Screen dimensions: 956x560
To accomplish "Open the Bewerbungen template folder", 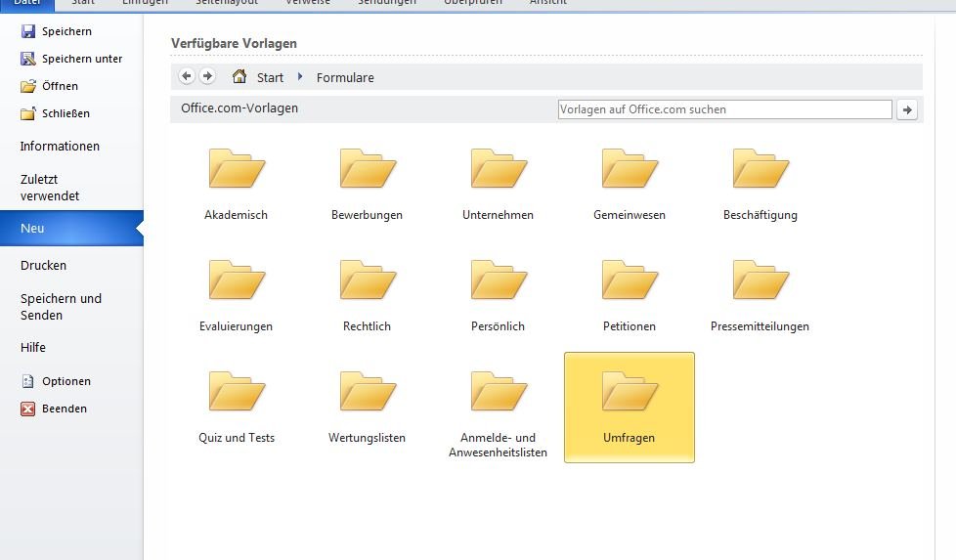I will pos(367,184).
